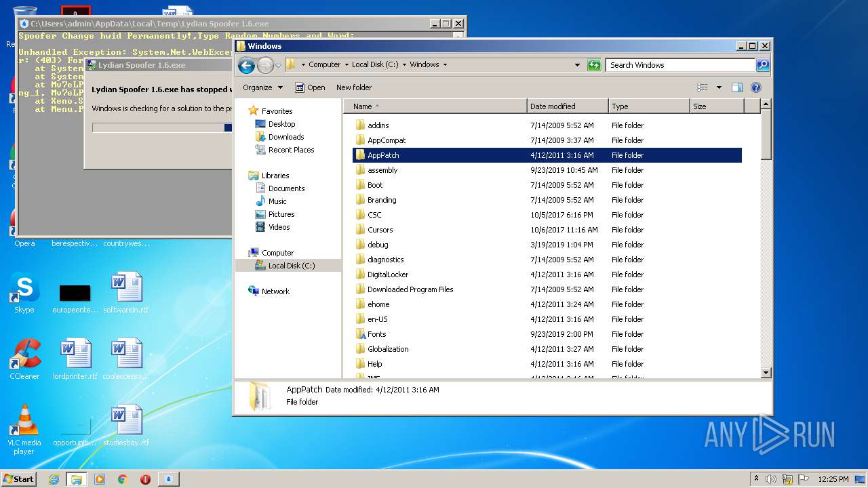Expand the Computer breadcrumb arrow
868x488 pixels.
(x=347, y=65)
